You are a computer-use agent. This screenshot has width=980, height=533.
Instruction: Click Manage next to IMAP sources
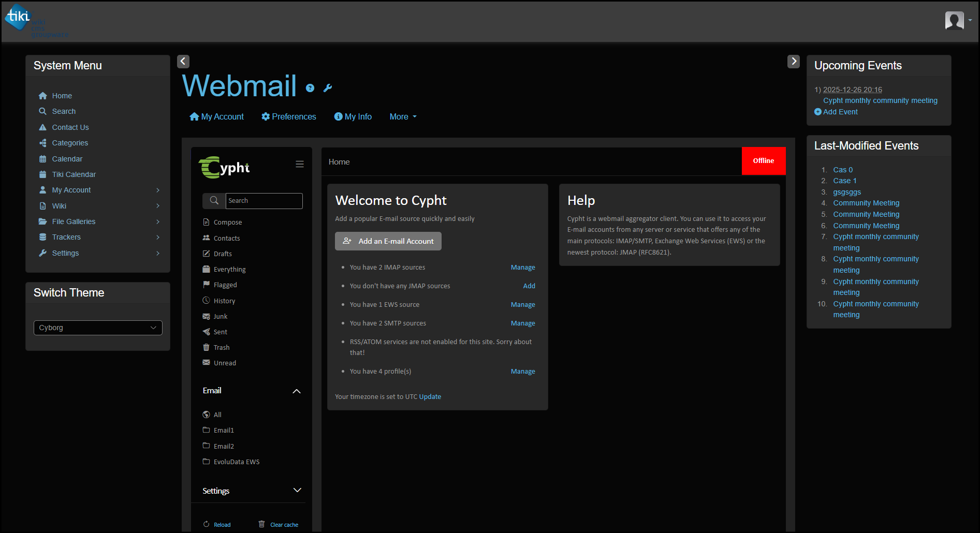tap(523, 267)
